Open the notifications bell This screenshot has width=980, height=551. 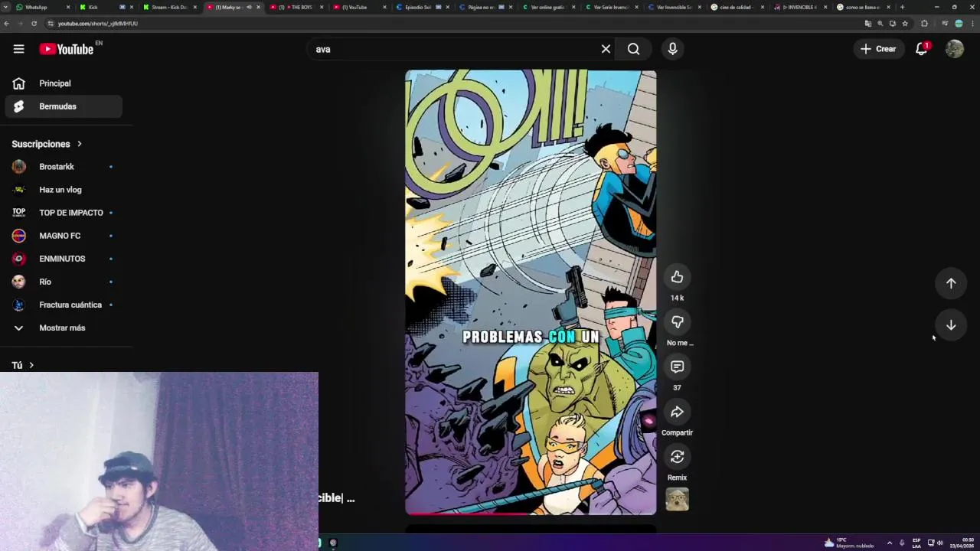tap(921, 49)
